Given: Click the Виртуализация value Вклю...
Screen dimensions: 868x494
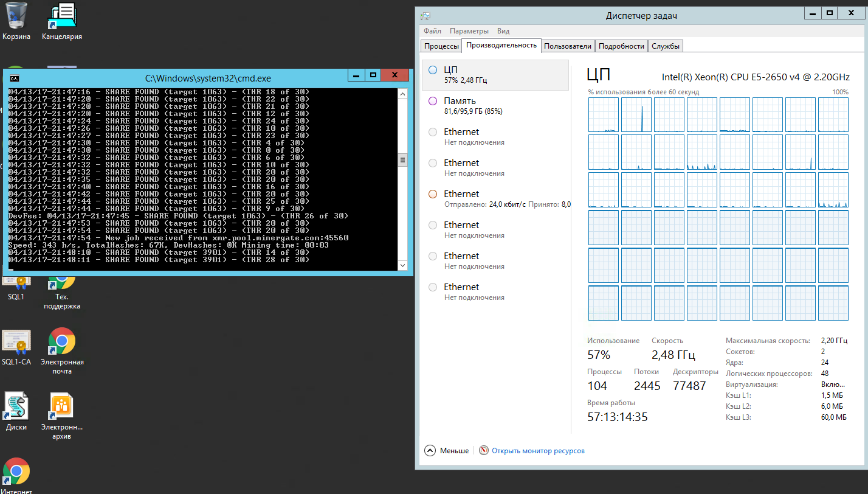Looking at the screenshot, I should (832, 384).
